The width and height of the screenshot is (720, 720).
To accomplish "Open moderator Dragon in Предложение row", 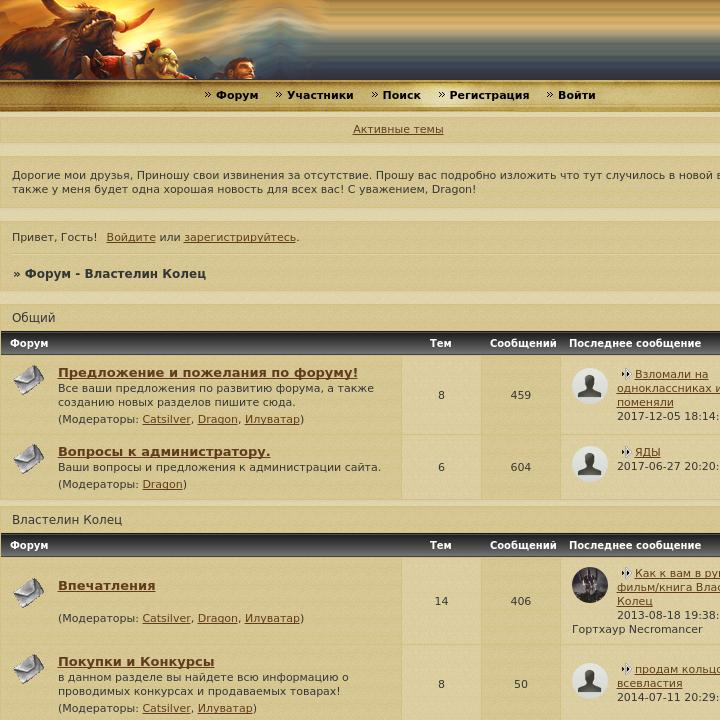I will click(218, 419).
